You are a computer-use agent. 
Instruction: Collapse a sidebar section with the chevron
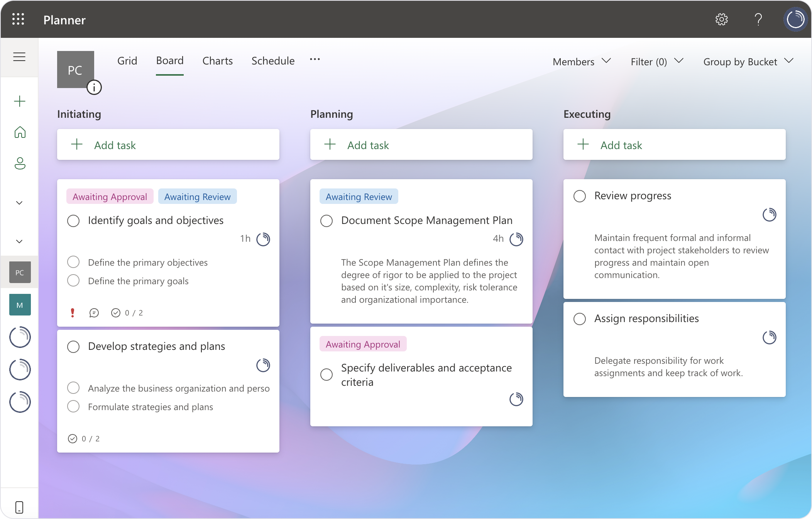(x=19, y=202)
